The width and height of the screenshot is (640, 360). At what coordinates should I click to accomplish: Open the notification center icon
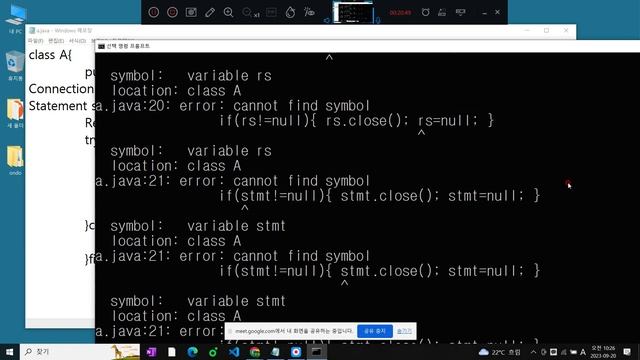627,352
